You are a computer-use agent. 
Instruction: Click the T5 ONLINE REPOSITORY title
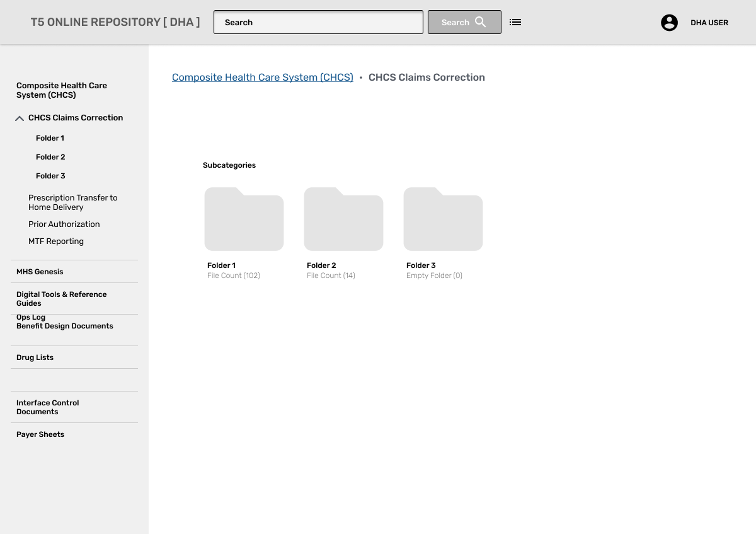click(x=115, y=22)
